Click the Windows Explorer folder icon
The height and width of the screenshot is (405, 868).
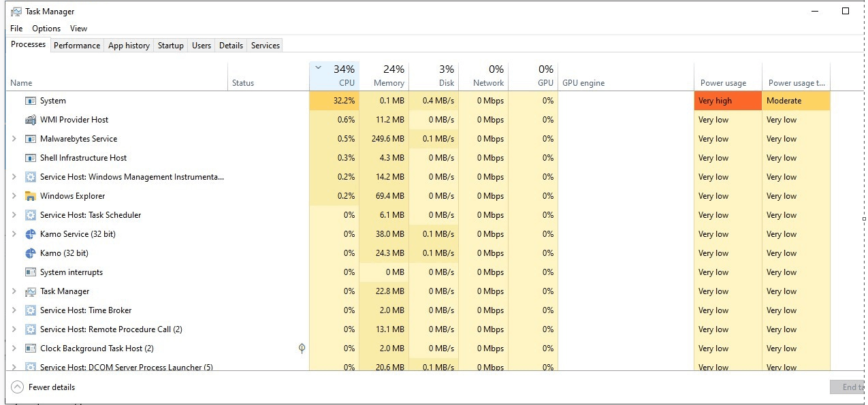point(30,196)
